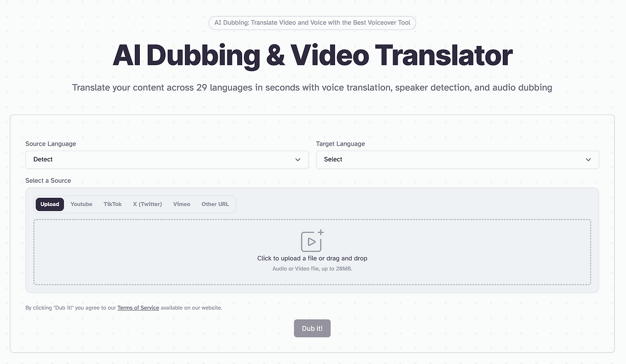Open the Source Language dropdown
The height and width of the screenshot is (364, 626).
pos(167,160)
